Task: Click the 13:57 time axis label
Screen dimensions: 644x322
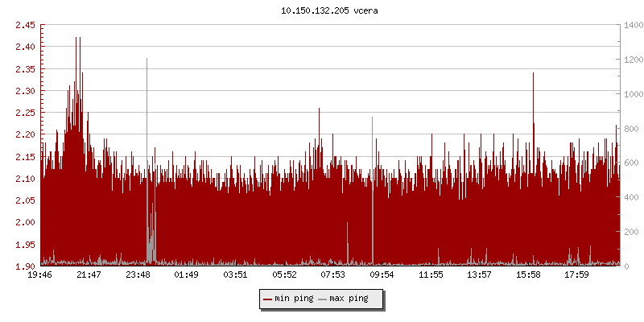Action: (x=480, y=275)
